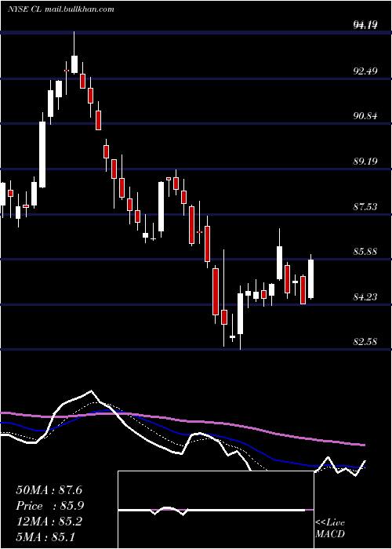Viewport: 392px width, 549px height.
Task: Click the 'Price : 85.9' readout
Action: click(50, 506)
